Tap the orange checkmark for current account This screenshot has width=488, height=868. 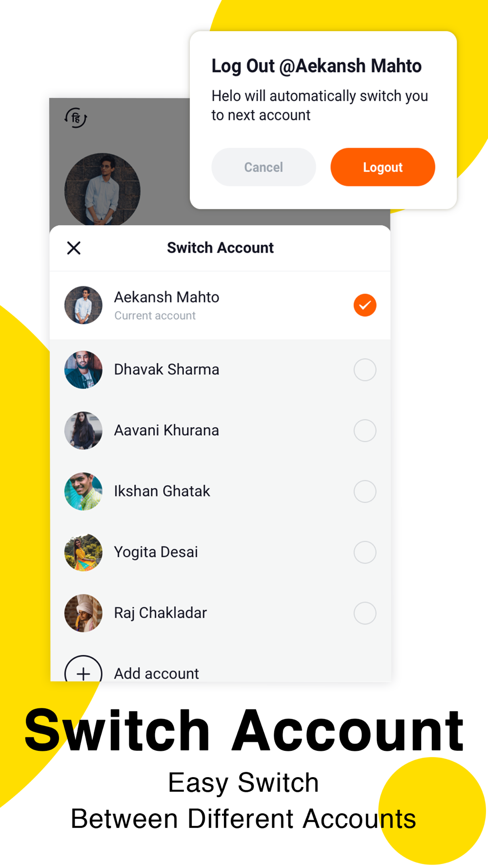[x=365, y=305]
